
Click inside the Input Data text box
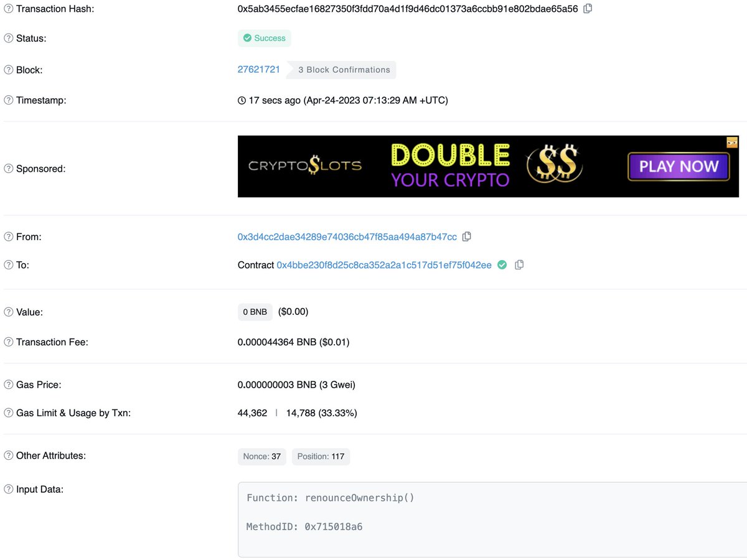pyautogui.click(x=492, y=519)
